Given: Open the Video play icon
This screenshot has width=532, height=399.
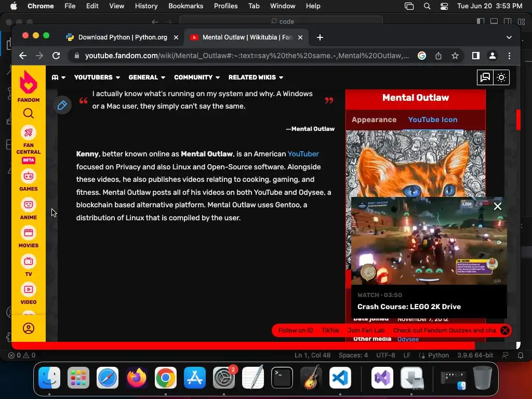Looking at the screenshot, I should coord(29,290).
